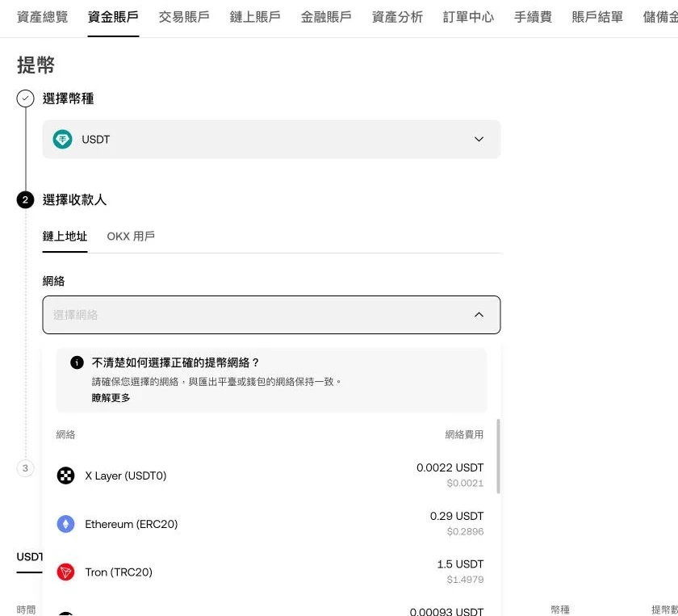678x616 pixels.
Task: Click the step 2 number circle
Action: (x=26, y=200)
